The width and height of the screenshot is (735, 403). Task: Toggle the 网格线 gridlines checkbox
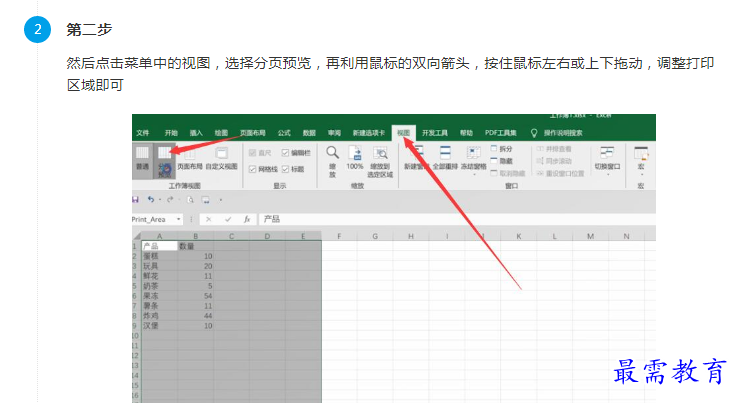click(253, 169)
